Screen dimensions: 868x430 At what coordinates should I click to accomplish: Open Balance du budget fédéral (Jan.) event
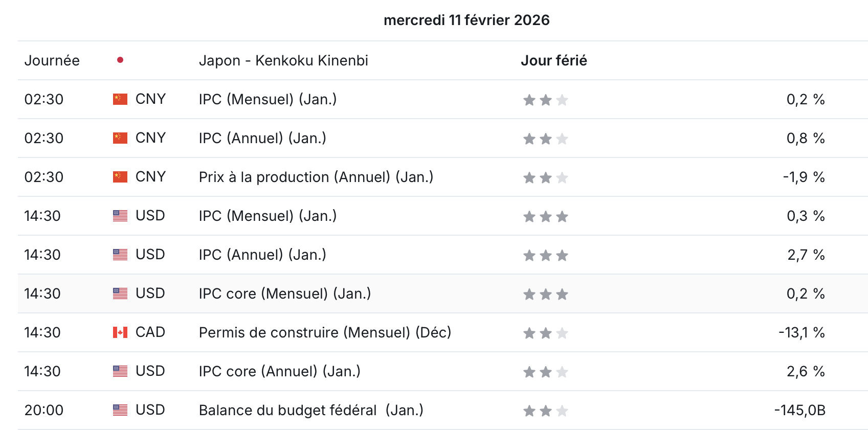tap(311, 410)
